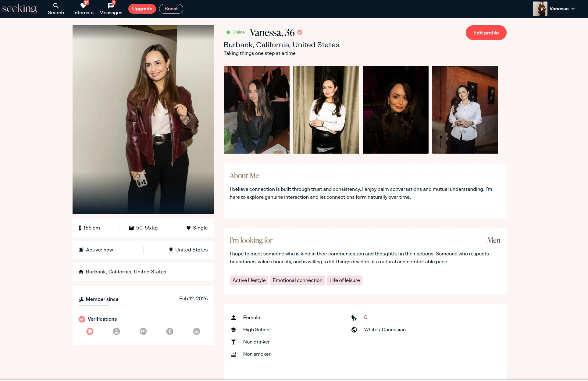Open Interests heart icon with badge

point(83,6)
